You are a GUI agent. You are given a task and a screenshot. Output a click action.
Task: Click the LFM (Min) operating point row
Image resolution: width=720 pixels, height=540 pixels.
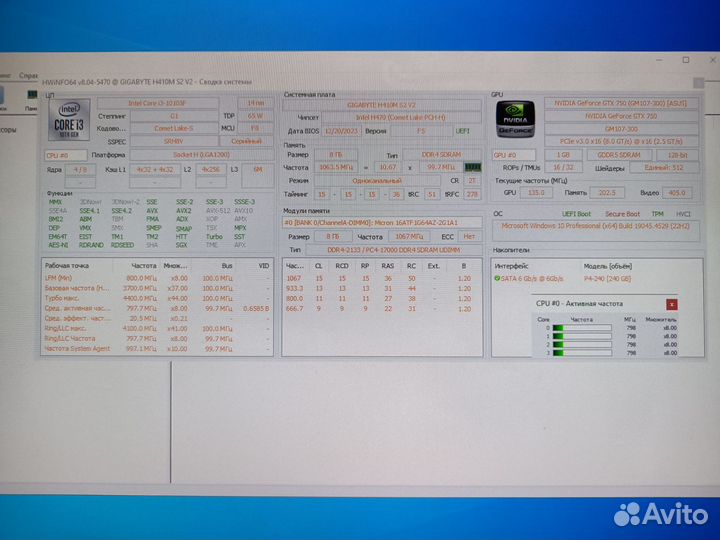[x=157, y=278]
